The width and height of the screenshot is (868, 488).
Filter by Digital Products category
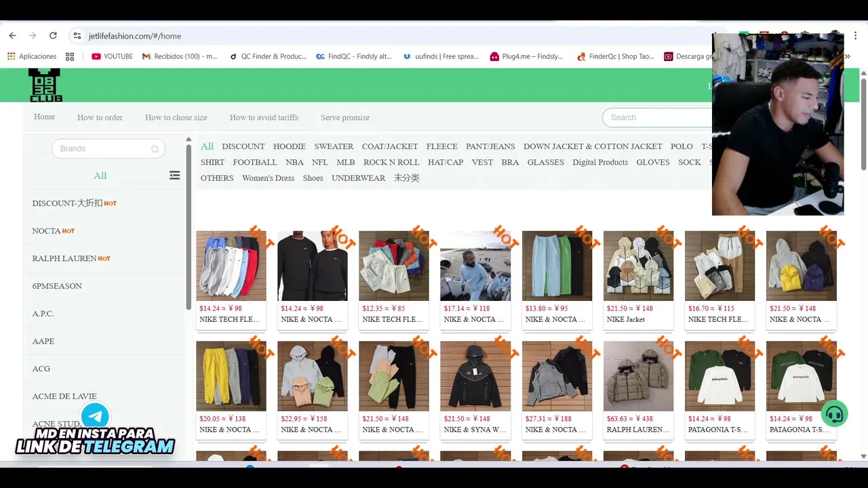click(600, 162)
